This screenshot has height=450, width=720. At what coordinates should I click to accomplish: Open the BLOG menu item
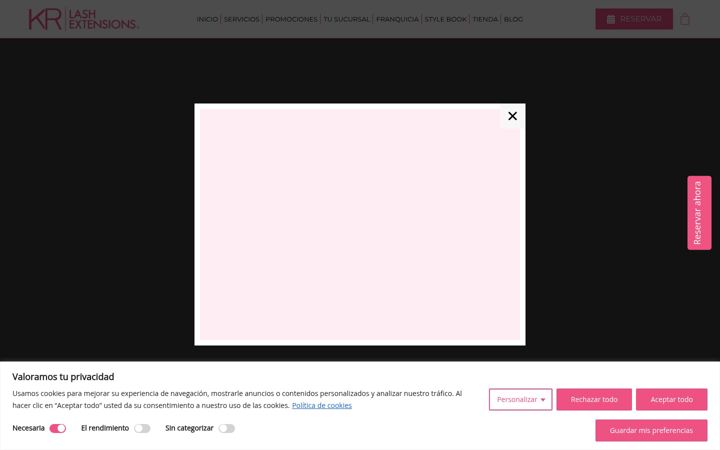point(513,19)
